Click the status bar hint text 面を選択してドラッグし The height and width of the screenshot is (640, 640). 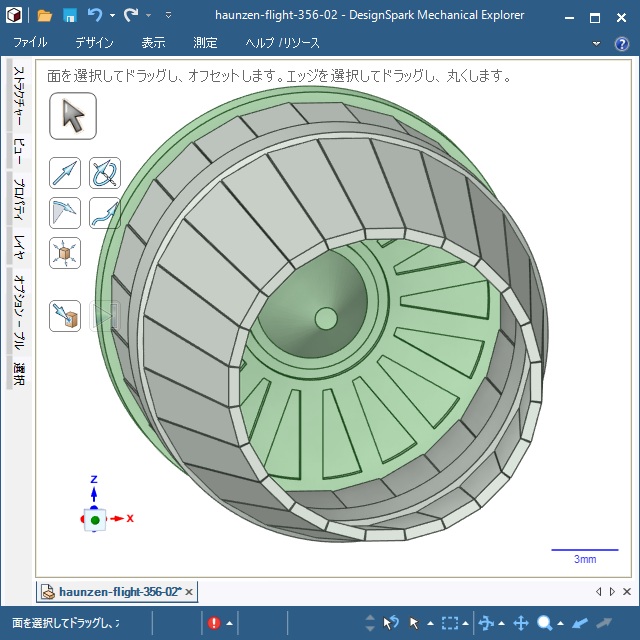pos(65,623)
